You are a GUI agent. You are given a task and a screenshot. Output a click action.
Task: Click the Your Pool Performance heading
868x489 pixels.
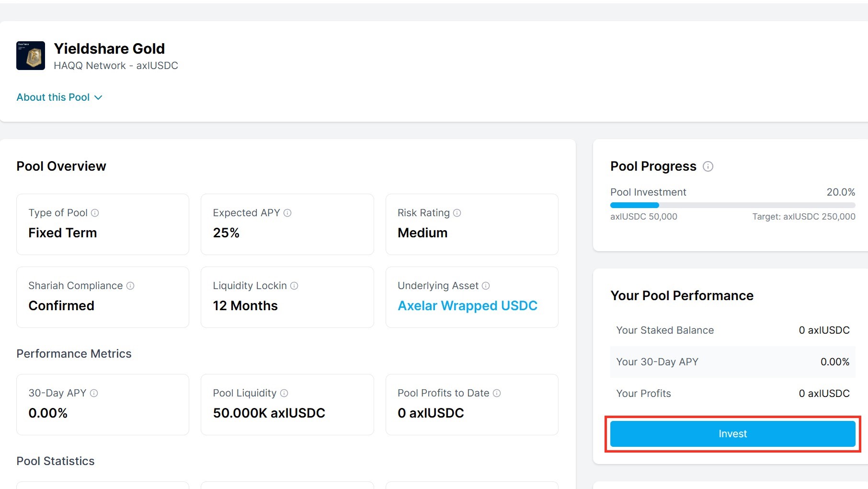(682, 296)
